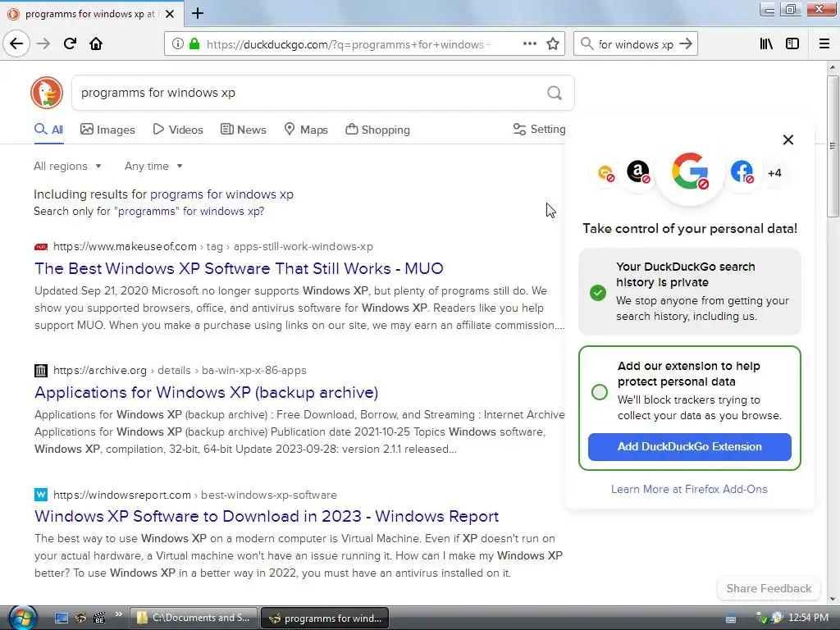Image resolution: width=840 pixels, height=630 pixels.
Task: Submit search bar query with arrow
Action: [x=686, y=44]
